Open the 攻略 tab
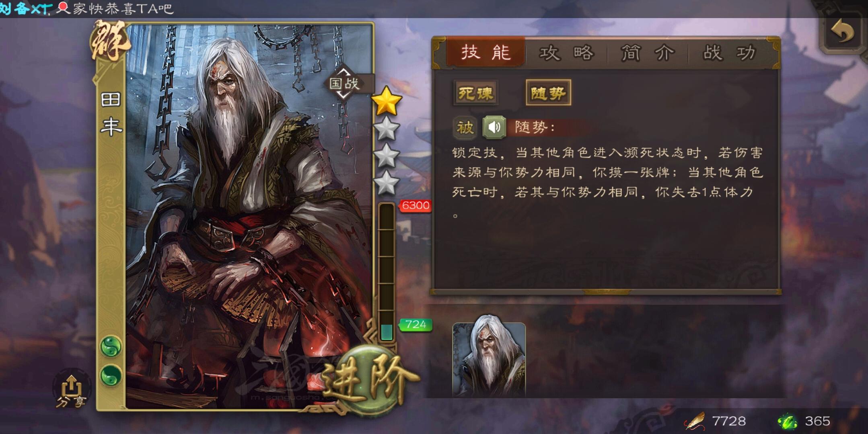 566,53
